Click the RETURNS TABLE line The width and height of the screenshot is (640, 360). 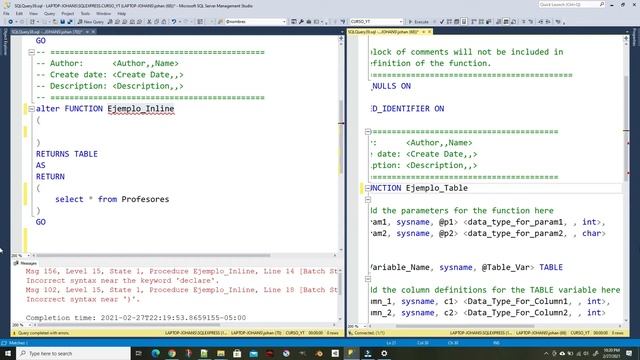pos(67,154)
